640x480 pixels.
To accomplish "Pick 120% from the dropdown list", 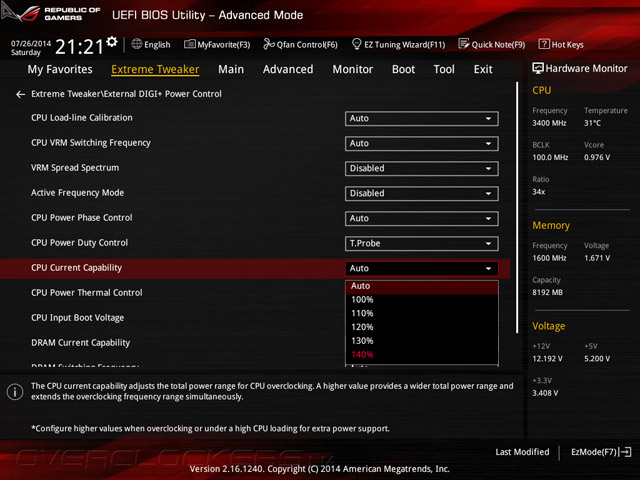I will pyautogui.click(x=422, y=327).
